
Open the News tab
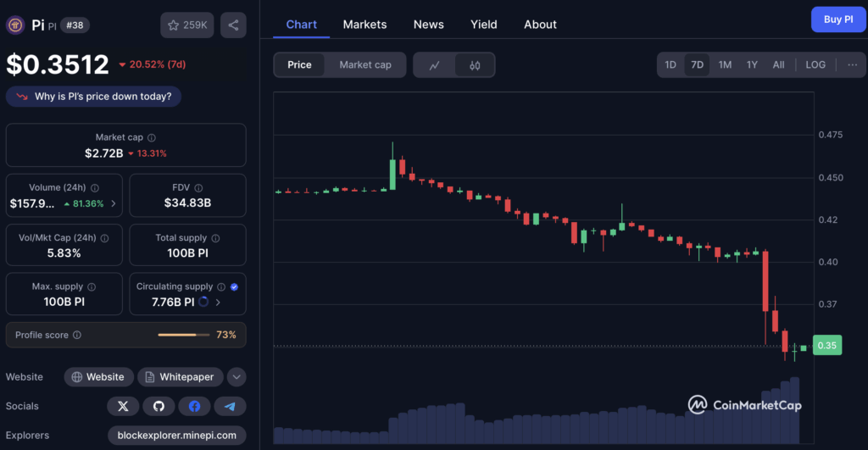[x=428, y=25]
